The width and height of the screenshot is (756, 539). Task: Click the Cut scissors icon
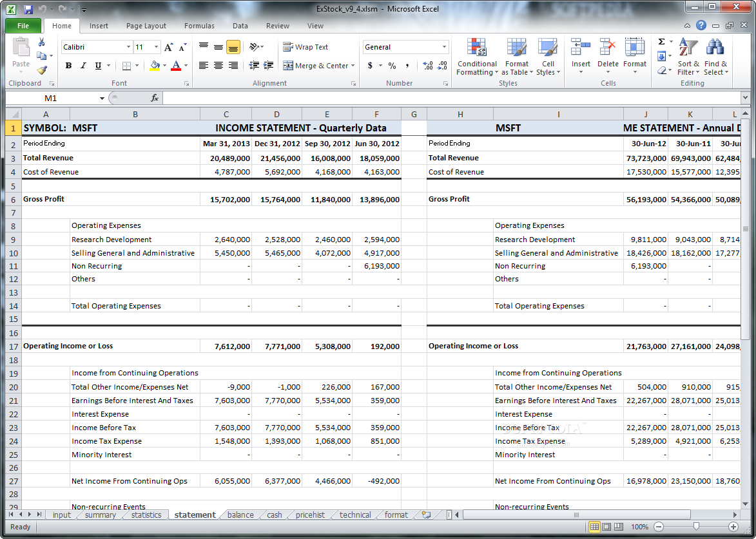click(42, 43)
